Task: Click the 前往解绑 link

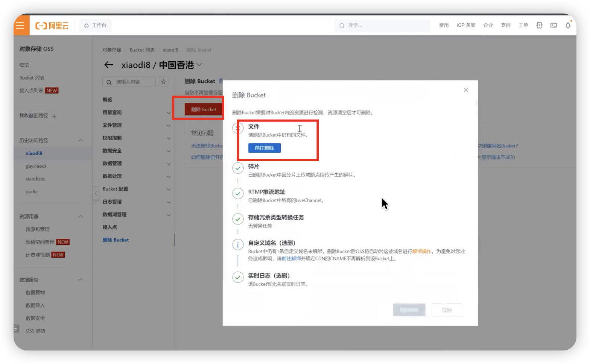Action: click(291, 259)
